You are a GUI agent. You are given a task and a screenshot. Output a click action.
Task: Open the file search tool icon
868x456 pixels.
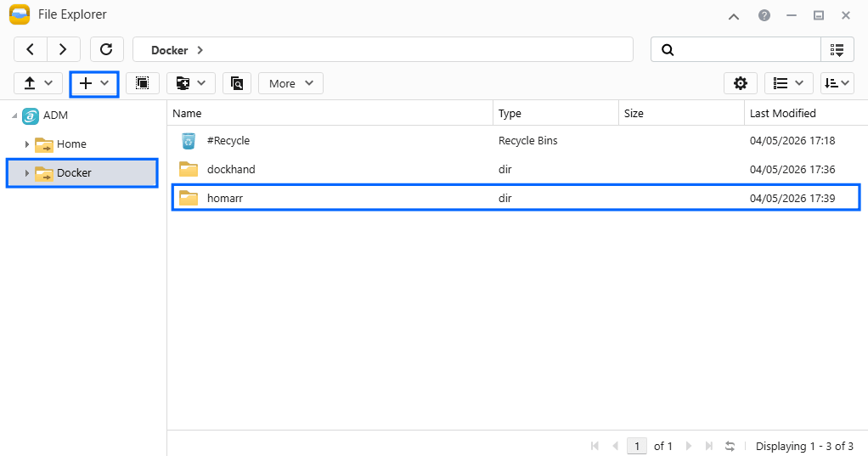tap(237, 83)
